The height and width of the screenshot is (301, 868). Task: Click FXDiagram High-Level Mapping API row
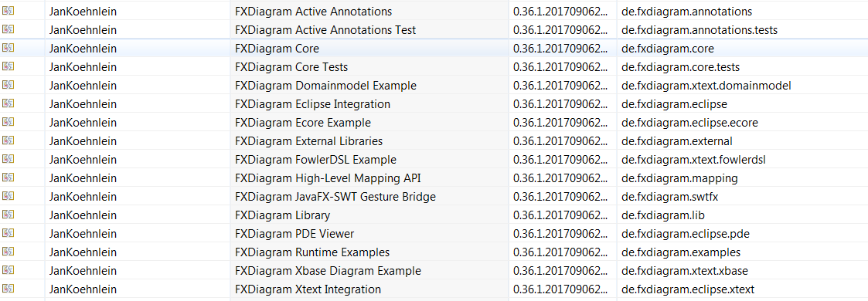pos(434,178)
